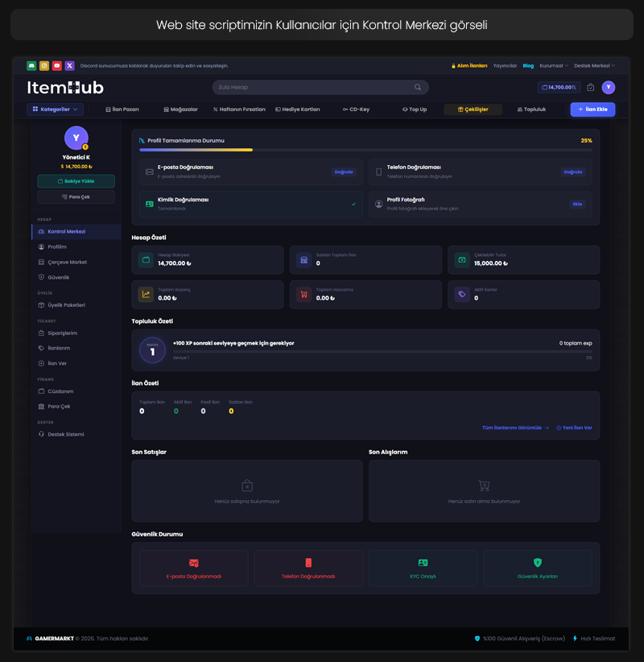Click the Çekilebilir Tutar cash icon
This screenshot has height=662, width=644.
[x=462, y=259]
